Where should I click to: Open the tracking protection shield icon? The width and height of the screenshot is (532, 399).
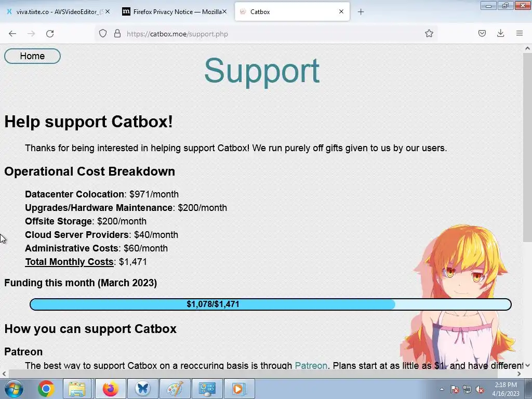[103, 34]
